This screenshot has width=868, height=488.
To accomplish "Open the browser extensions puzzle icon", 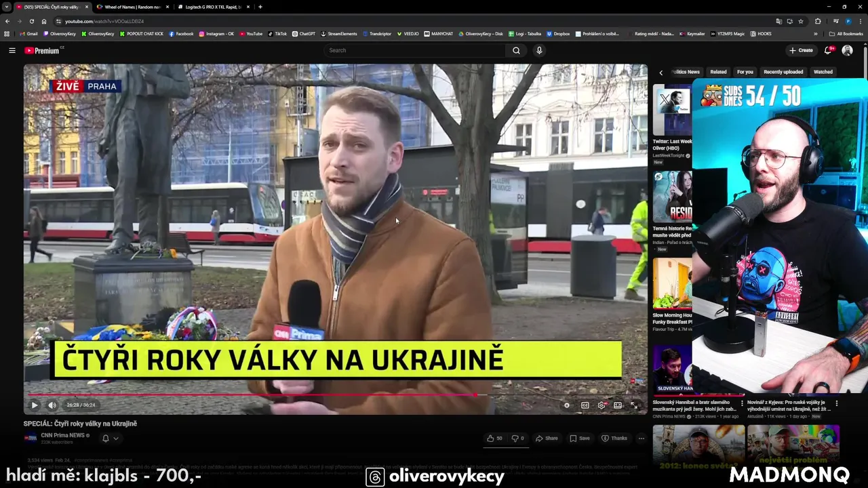I will click(818, 21).
